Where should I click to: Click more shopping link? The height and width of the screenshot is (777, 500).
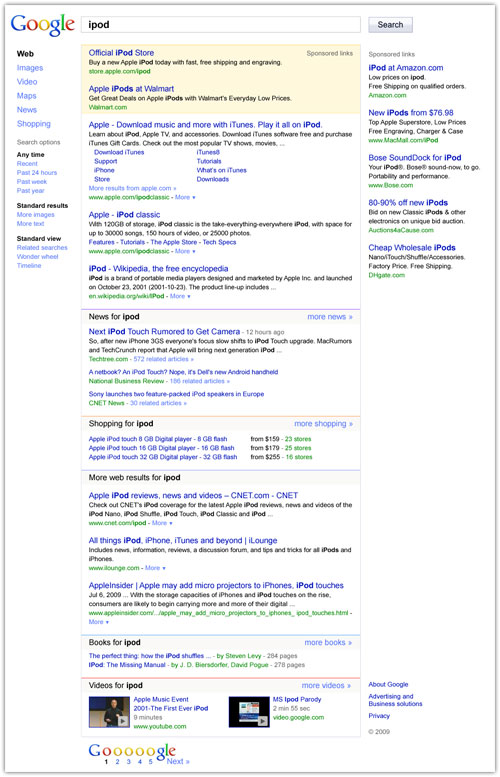point(324,424)
